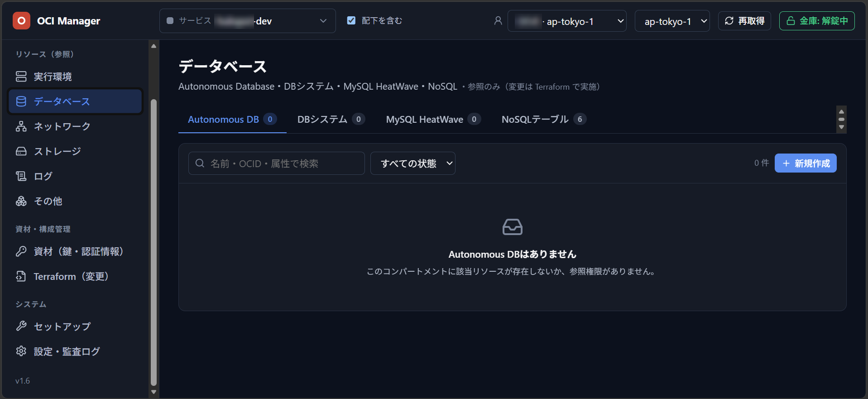Viewport: 868px width, 399px height.
Task: Click the ログ log icon in sidebar
Action: click(x=21, y=176)
